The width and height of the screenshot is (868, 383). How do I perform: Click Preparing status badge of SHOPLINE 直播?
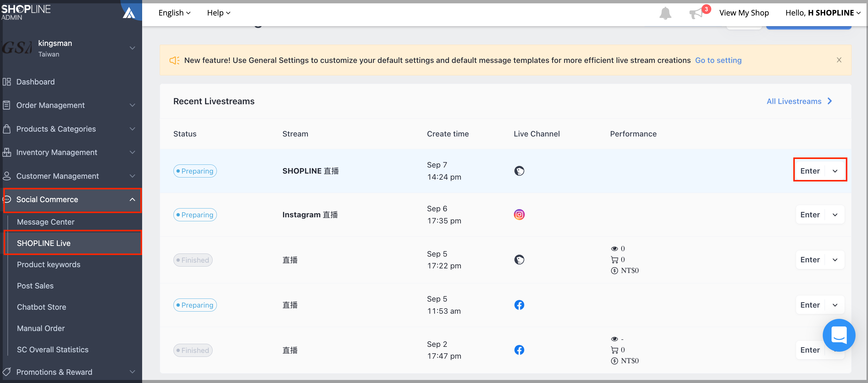(x=195, y=171)
